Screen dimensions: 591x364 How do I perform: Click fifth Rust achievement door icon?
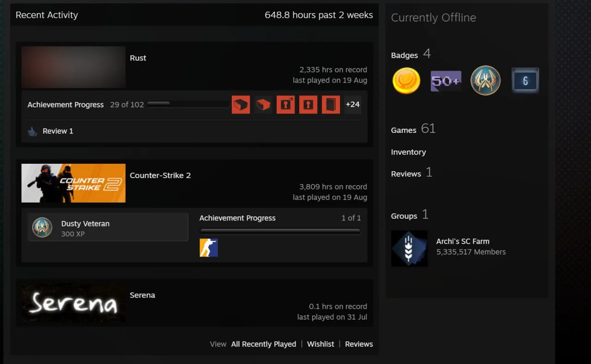331,105
